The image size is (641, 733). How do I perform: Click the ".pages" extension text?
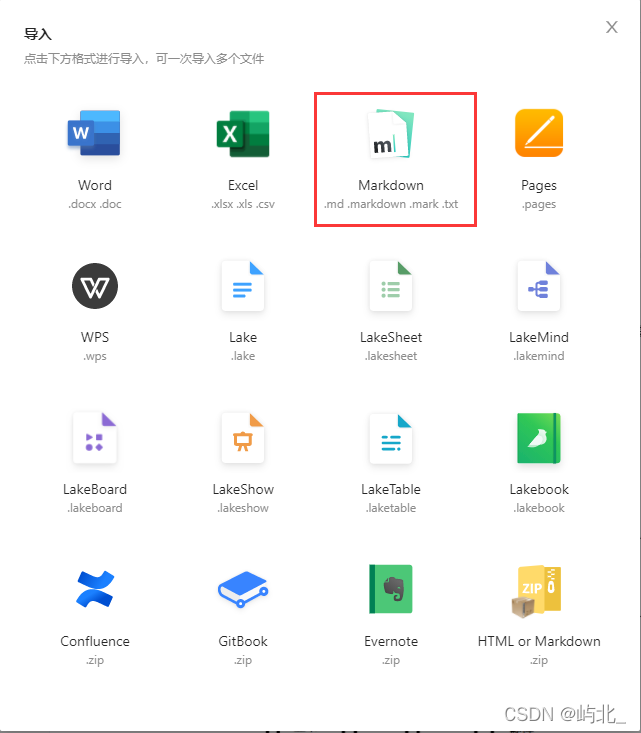pyautogui.click(x=539, y=204)
